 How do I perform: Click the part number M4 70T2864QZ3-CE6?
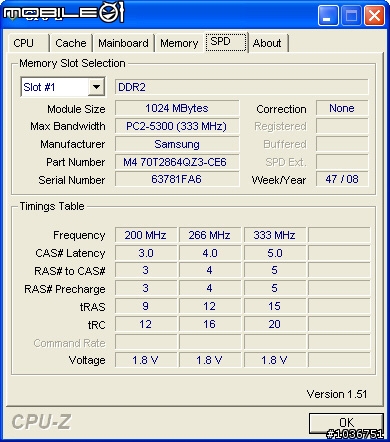(177, 162)
